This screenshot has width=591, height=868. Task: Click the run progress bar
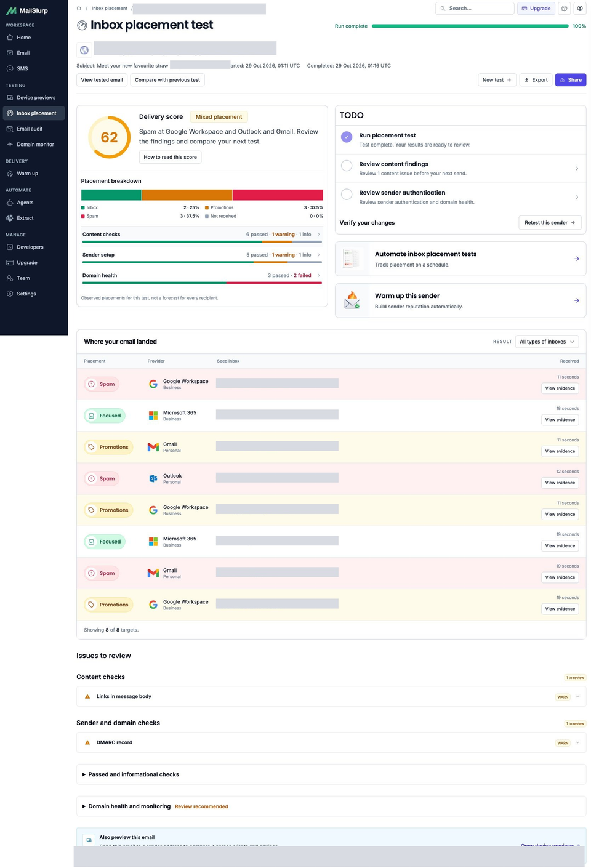pyautogui.click(x=470, y=26)
